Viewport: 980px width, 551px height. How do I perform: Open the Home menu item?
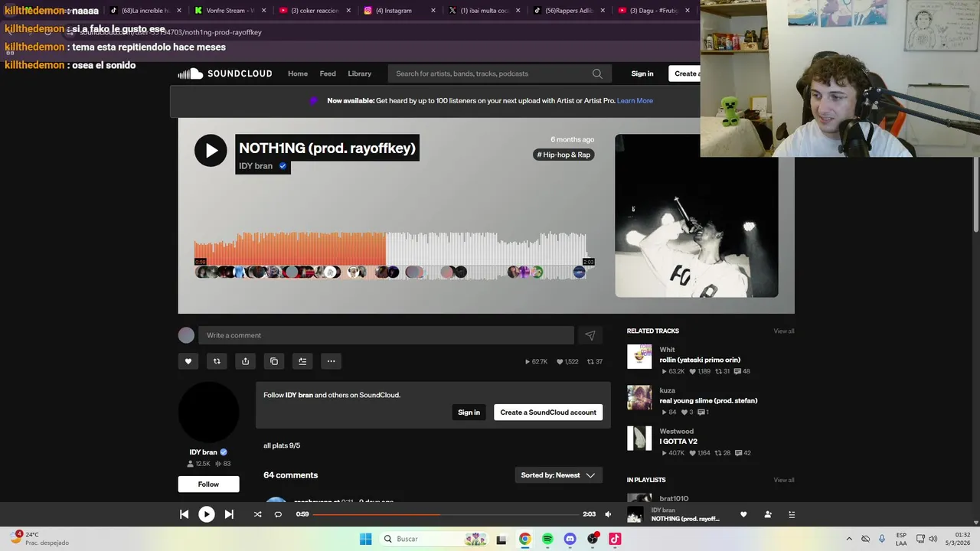coord(298,73)
